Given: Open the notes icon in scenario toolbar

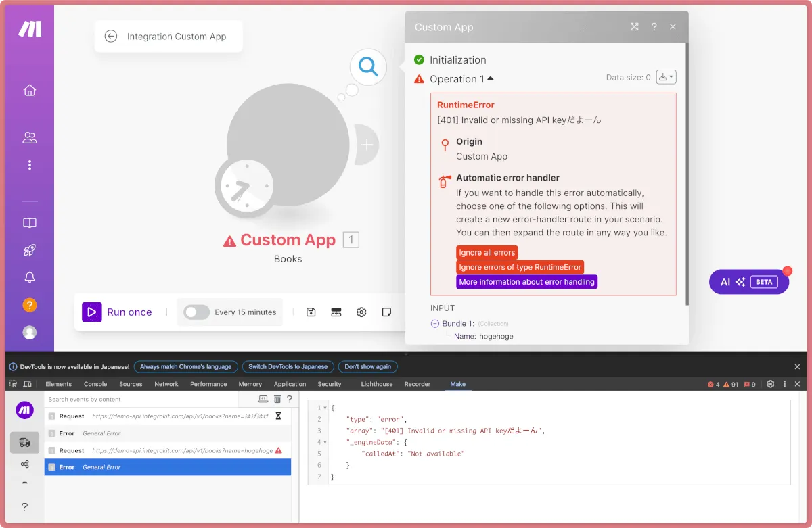Looking at the screenshot, I should click(386, 312).
